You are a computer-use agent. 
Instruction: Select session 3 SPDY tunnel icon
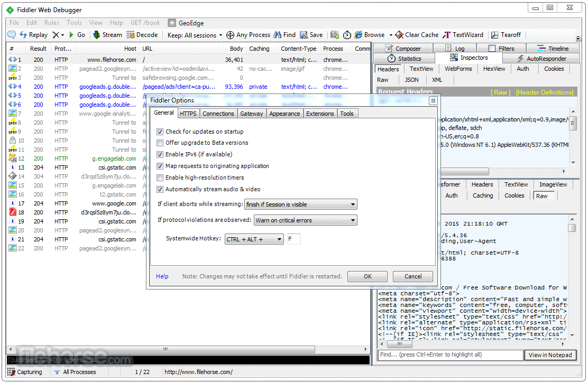click(x=12, y=78)
